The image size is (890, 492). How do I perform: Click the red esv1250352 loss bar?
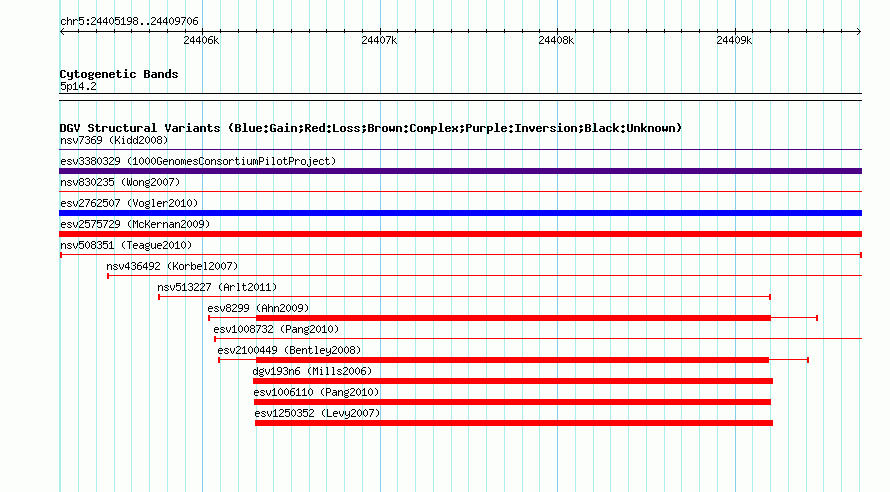point(514,423)
